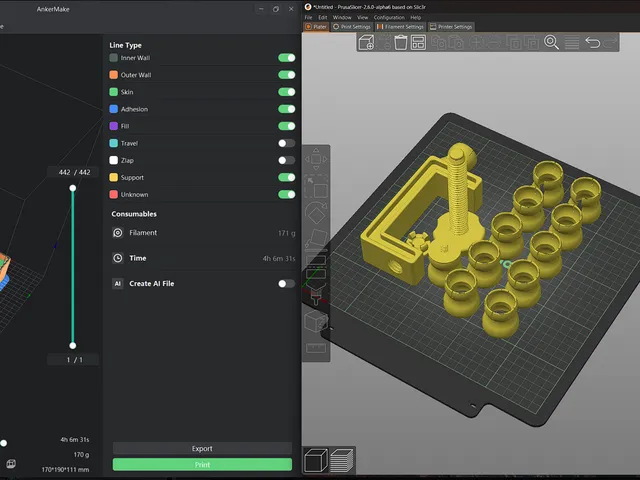Click the blue Adhesion color swatch
The image size is (640, 480).
pyautogui.click(x=113, y=109)
